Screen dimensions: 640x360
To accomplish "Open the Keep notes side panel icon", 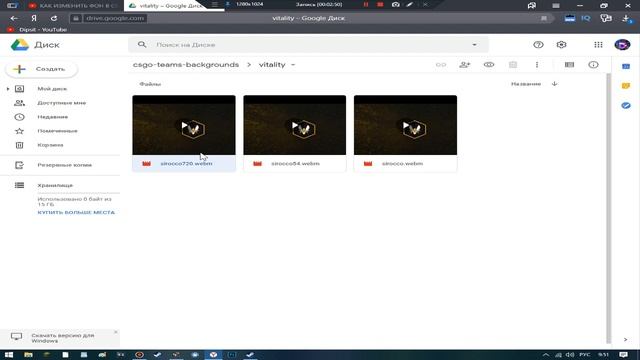I will click(626, 86).
